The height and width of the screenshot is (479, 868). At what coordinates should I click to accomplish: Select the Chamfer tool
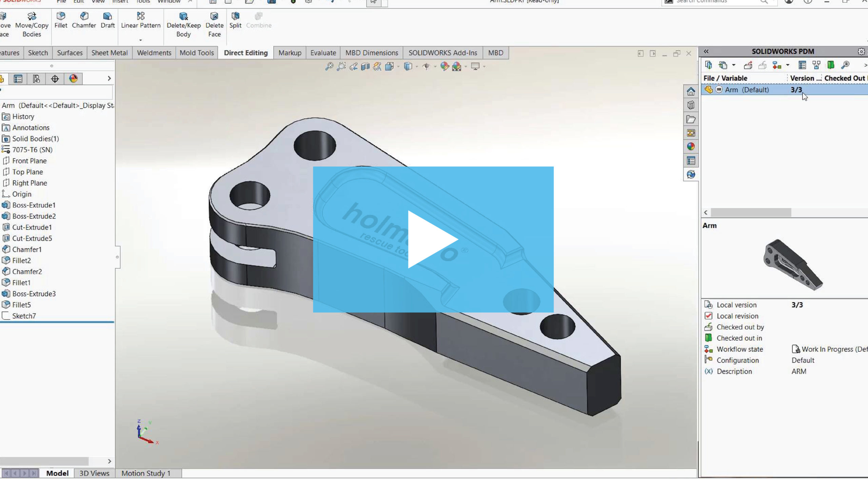pos(84,20)
